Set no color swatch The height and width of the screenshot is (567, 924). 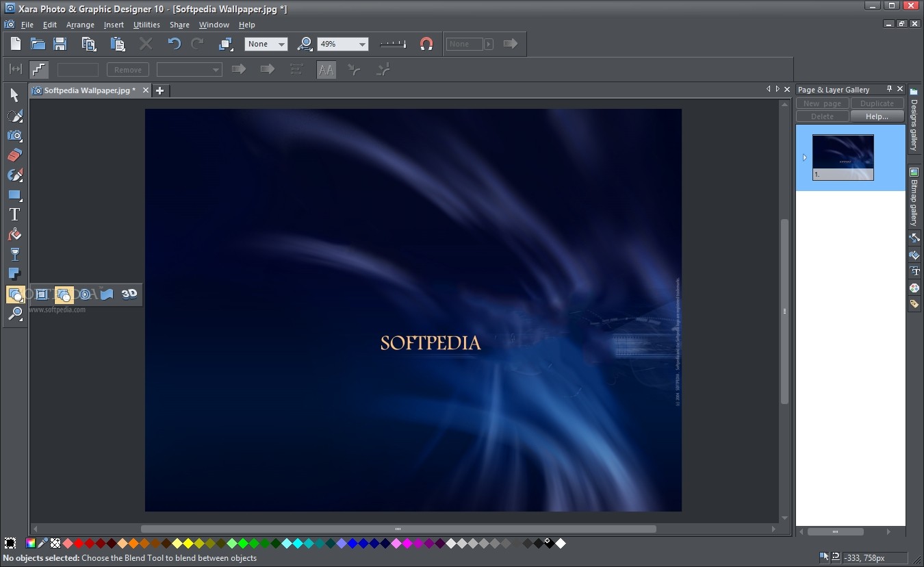pyautogui.click(x=55, y=544)
